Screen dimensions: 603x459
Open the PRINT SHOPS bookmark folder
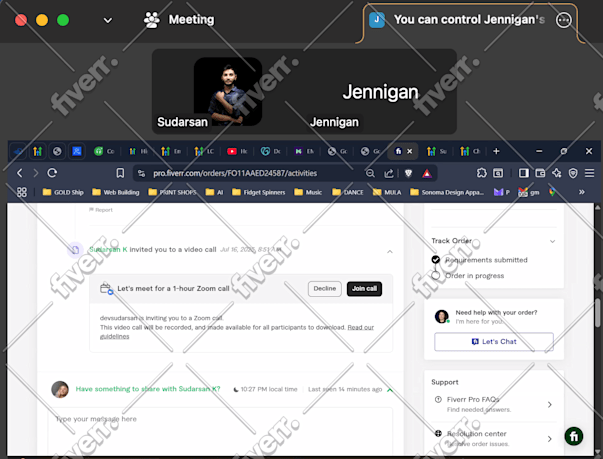pos(172,192)
